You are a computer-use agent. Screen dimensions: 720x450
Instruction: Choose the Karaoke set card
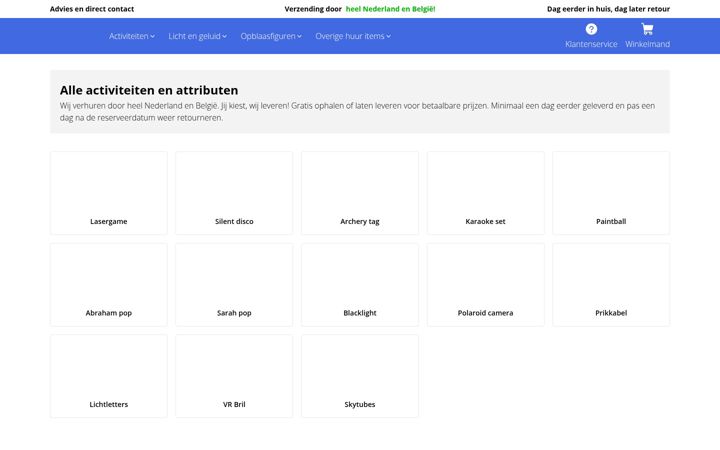pyautogui.click(x=485, y=193)
